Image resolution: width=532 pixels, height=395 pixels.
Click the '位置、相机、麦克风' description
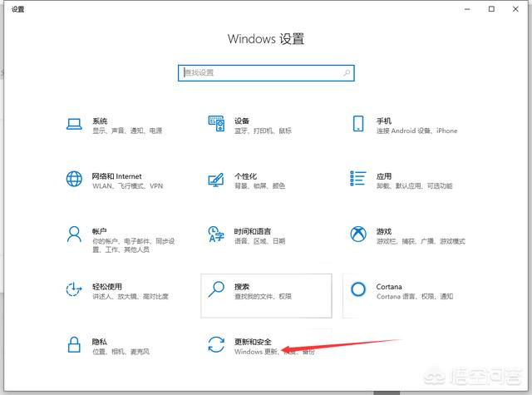(121, 352)
